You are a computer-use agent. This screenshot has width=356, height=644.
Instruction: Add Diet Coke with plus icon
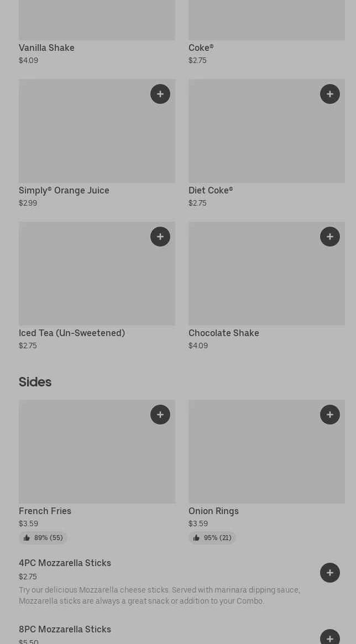330,94
